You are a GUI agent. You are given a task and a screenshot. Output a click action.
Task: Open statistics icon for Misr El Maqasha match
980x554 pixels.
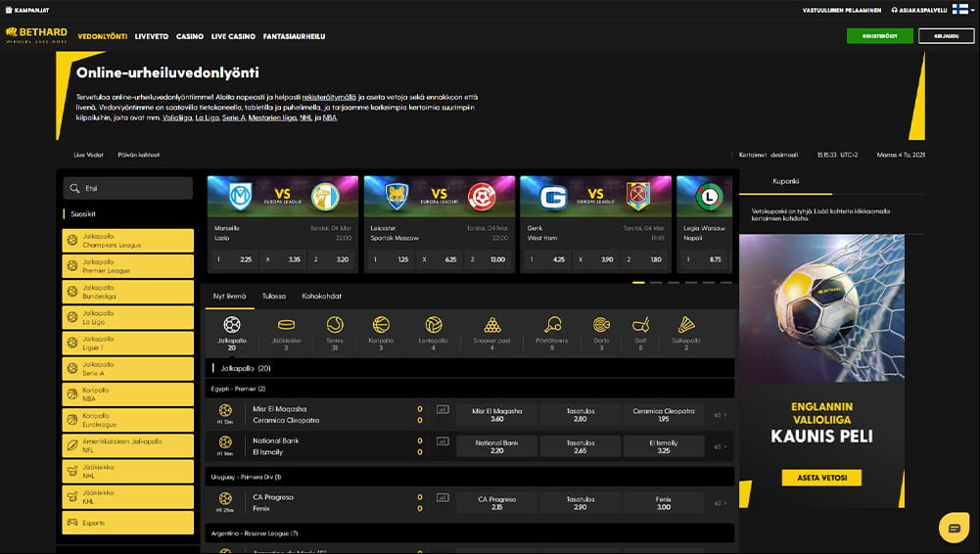point(443,410)
